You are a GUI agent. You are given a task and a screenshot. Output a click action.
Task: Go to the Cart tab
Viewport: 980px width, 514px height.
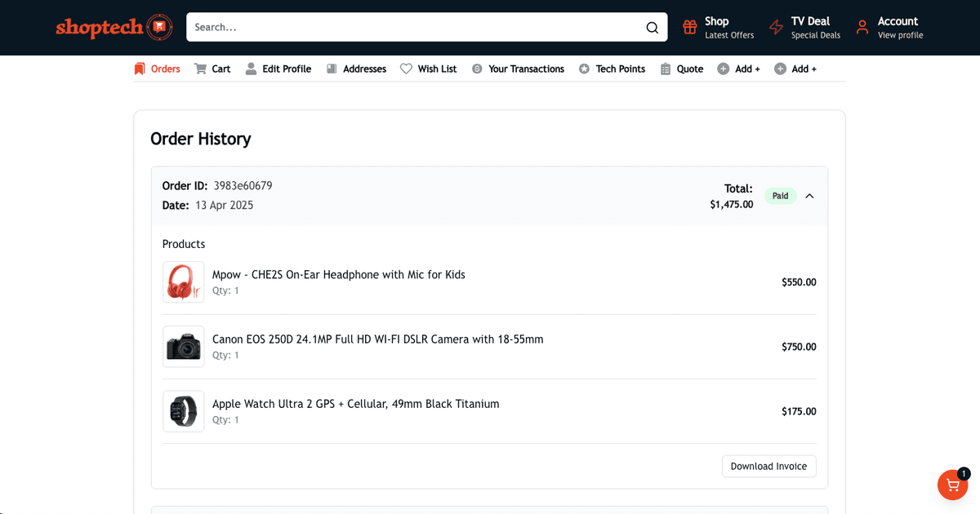point(212,69)
